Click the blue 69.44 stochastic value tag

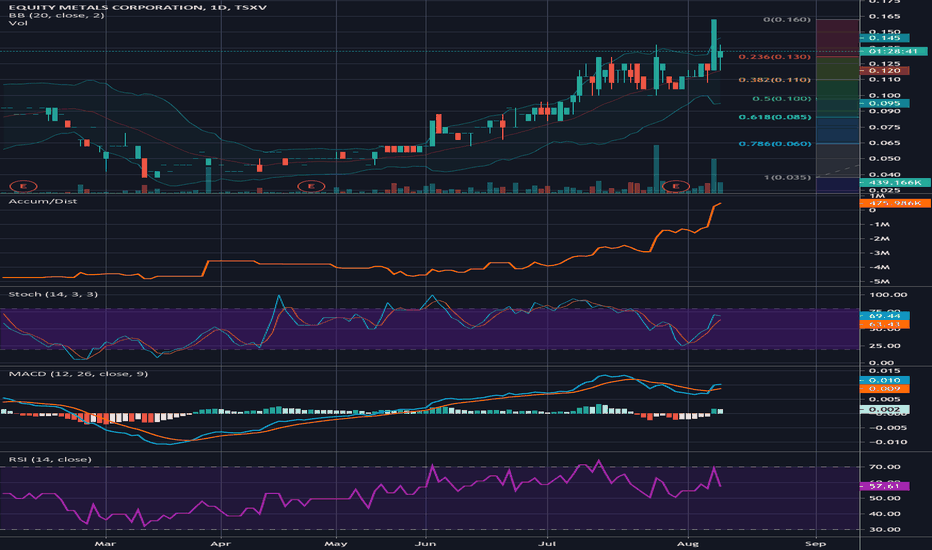(884, 316)
